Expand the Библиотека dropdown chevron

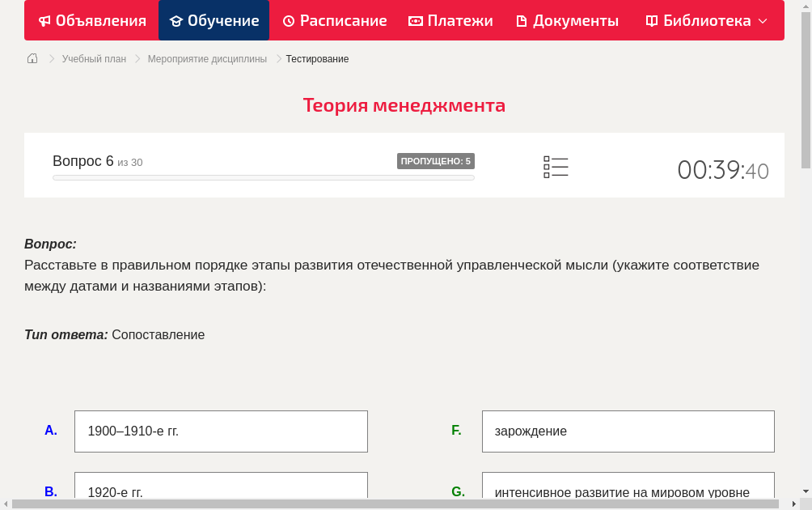coord(760,21)
